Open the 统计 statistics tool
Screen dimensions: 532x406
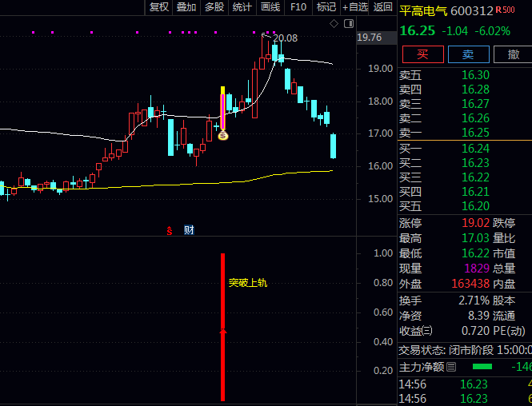242,7
